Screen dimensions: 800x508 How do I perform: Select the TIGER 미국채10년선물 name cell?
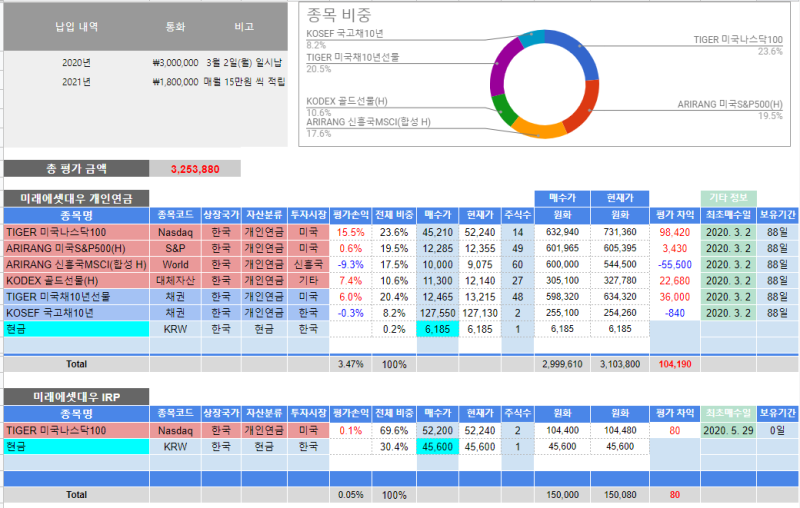pyautogui.click(x=77, y=297)
